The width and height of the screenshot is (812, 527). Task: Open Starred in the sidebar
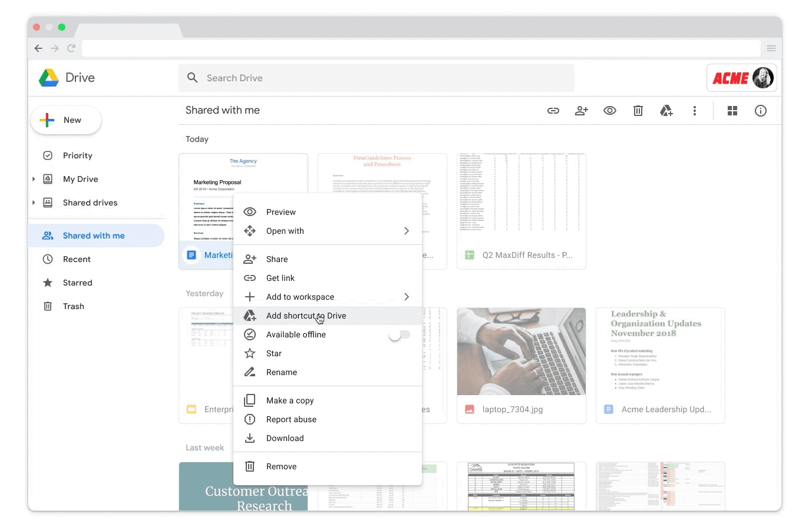[x=77, y=283]
